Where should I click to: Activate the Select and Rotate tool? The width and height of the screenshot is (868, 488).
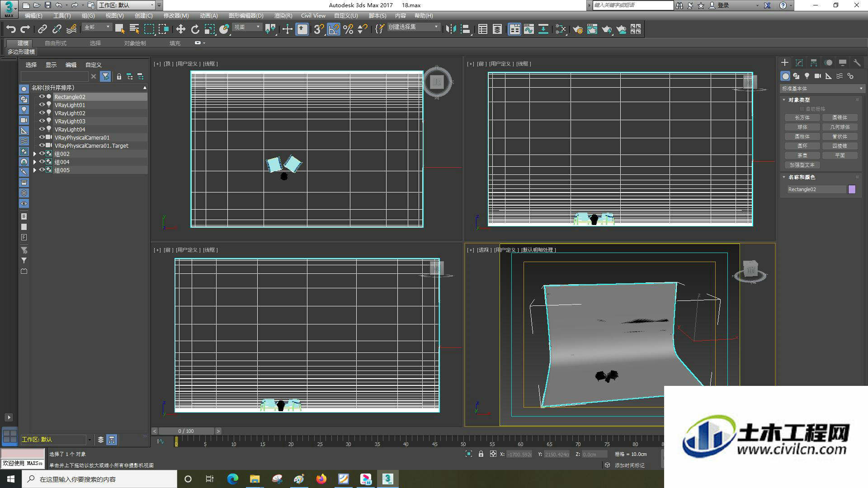tap(195, 29)
